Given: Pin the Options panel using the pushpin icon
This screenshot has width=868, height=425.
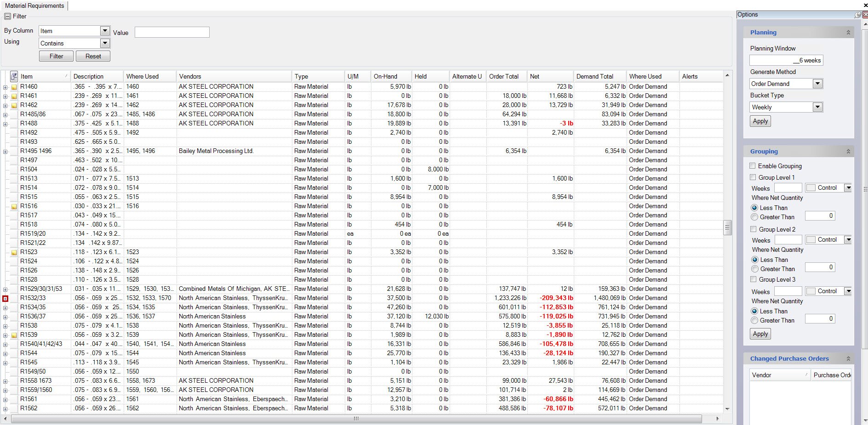Looking at the screenshot, I should 858,15.
